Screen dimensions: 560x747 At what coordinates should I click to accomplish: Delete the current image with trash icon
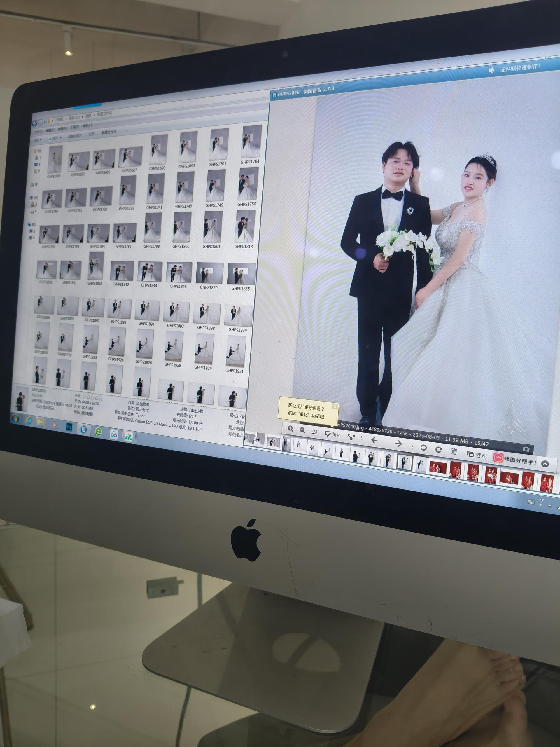coord(454,451)
